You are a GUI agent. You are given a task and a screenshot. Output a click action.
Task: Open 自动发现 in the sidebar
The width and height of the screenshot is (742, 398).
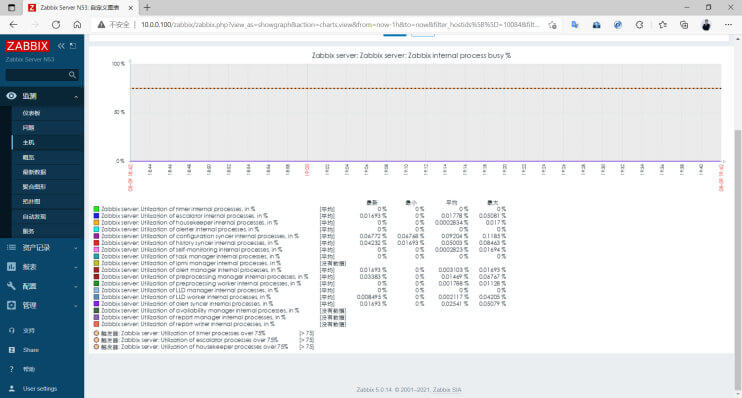coord(34,217)
